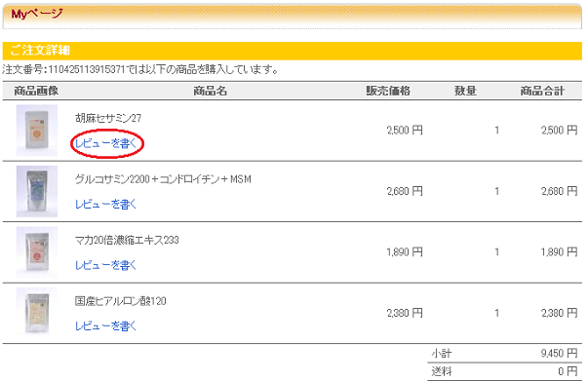Click the 小計 subtotal amount 9,450 円
Viewport: 588px width, 381px height.
(559, 354)
